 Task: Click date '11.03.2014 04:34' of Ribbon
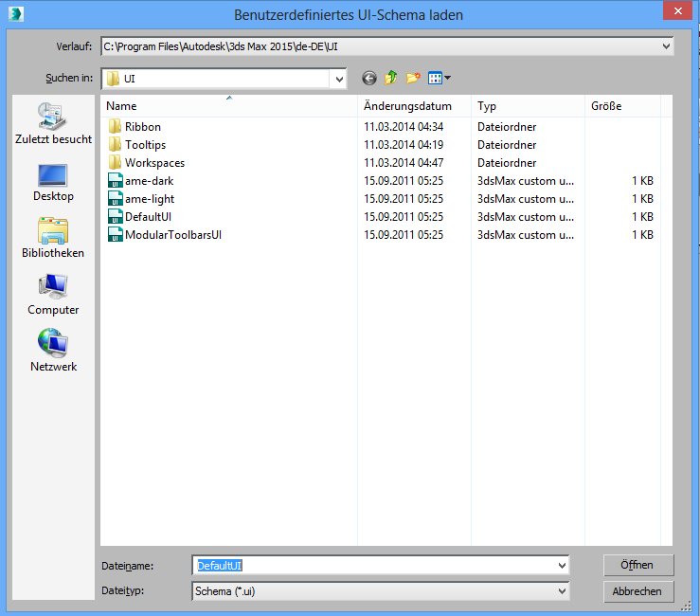coord(404,126)
